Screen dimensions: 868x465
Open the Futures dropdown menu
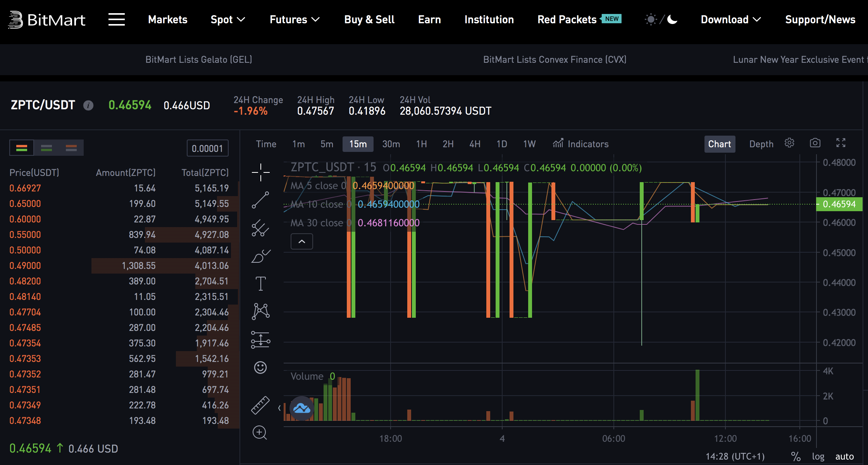pos(294,19)
